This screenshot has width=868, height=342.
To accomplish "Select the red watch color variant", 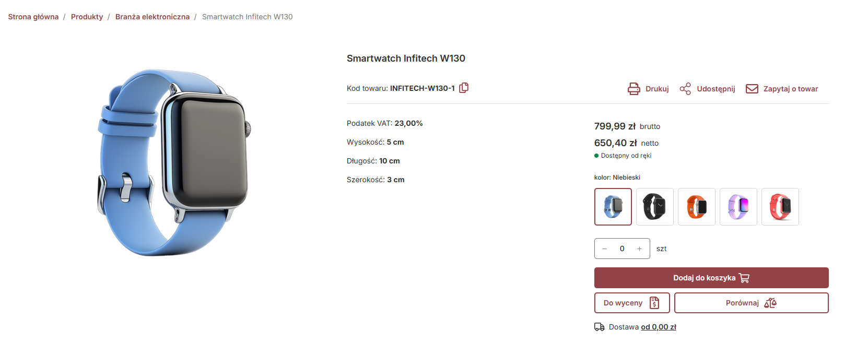I will coord(780,207).
